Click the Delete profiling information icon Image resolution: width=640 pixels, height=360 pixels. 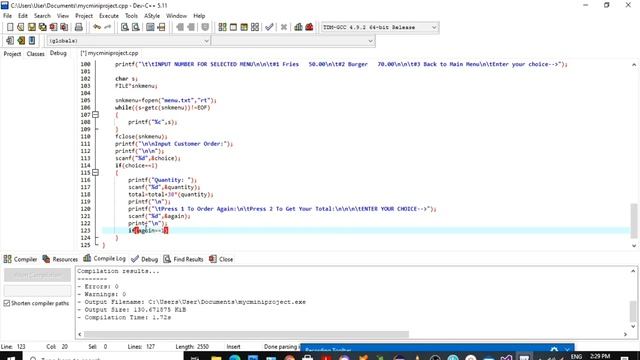click(x=309, y=27)
